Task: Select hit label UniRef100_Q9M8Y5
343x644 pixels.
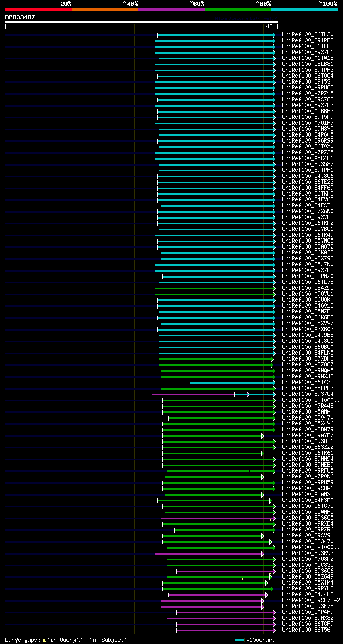Action: (308, 129)
